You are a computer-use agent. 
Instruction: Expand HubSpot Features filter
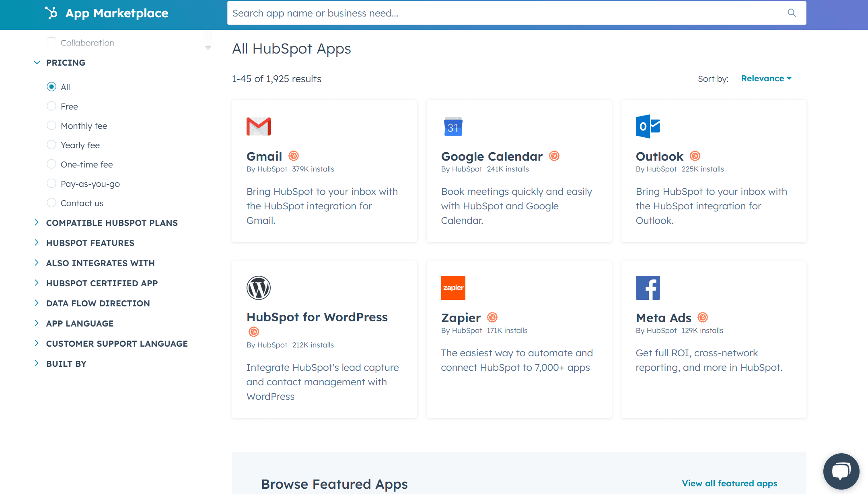tap(84, 243)
